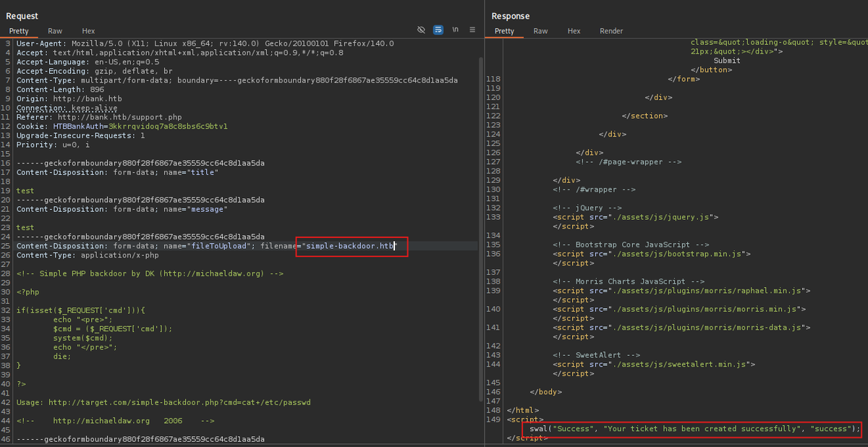This screenshot has height=447, width=868.
Task: Click the swal Success ticket created line
Action: point(695,429)
